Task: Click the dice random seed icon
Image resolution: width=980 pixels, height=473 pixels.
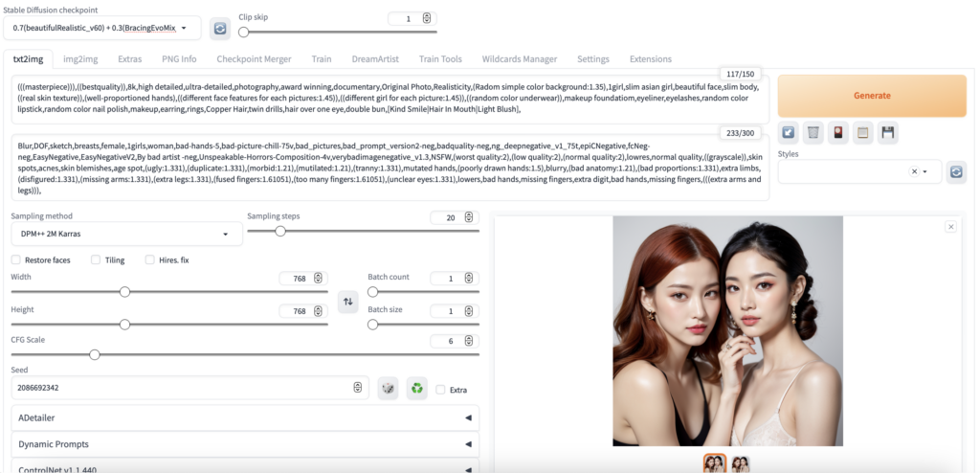Action: [x=388, y=388]
